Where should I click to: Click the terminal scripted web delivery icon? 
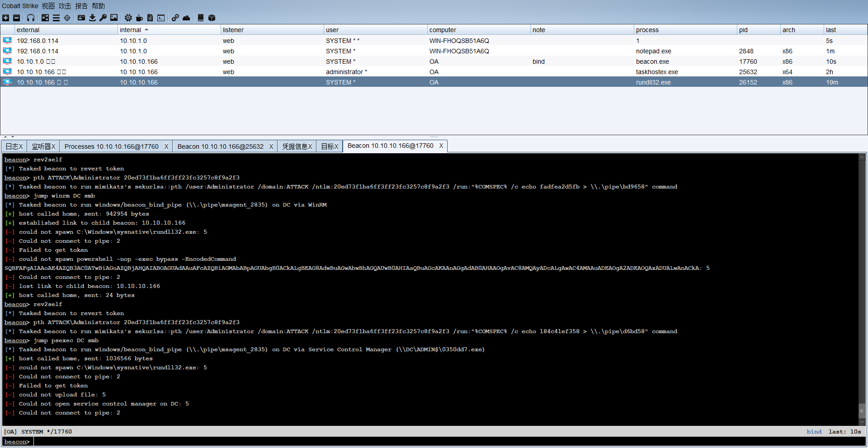161,18
